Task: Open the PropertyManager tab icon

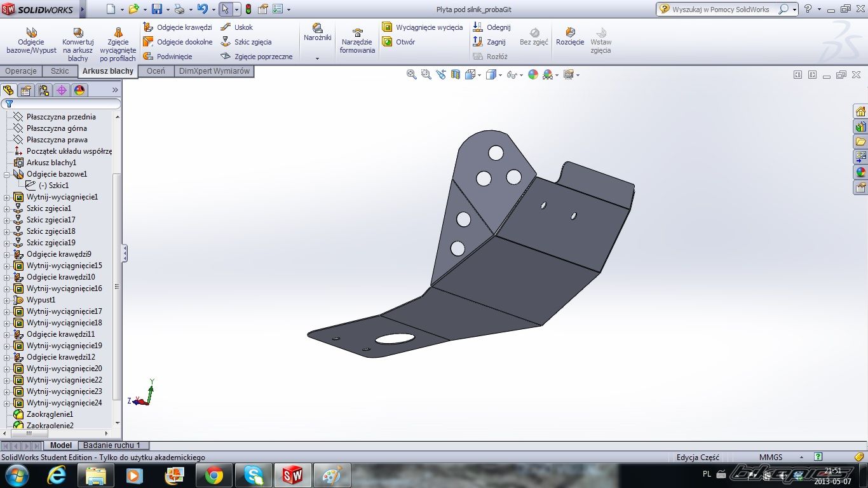Action: pos(26,90)
